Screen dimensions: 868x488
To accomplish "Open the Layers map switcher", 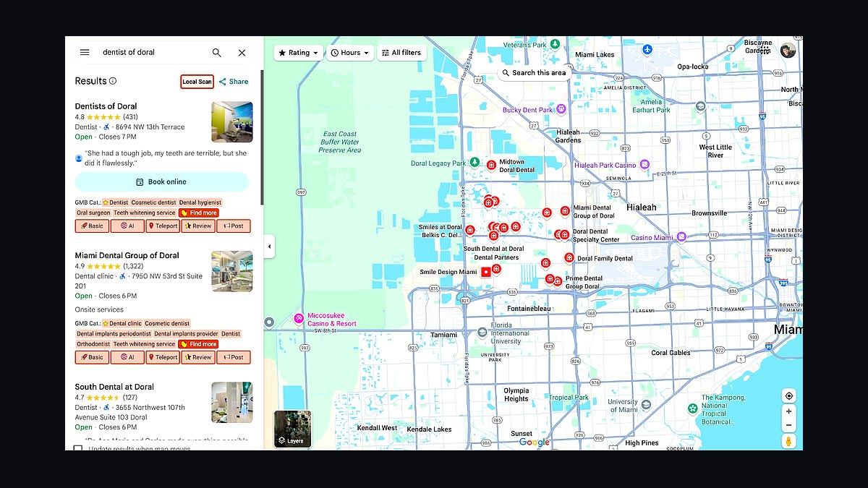I will tap(293, 429).
